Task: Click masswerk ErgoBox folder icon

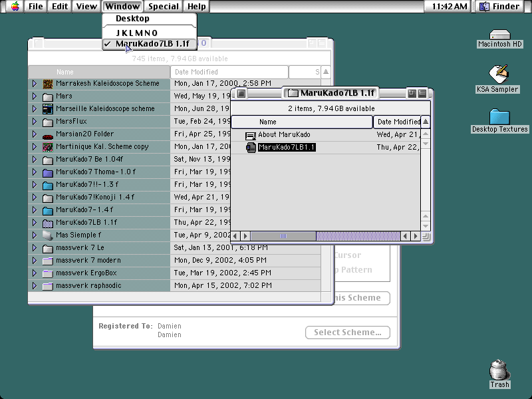Action: [48, 273]
